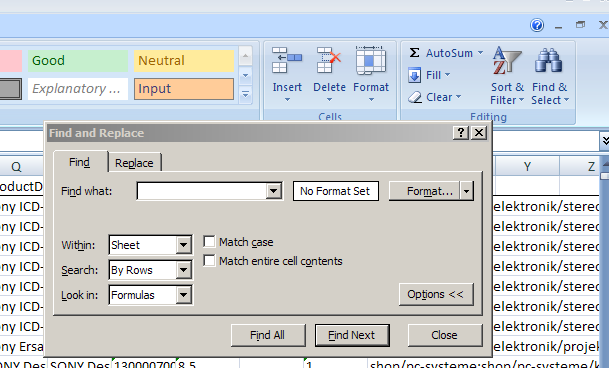The image size is (609, 368).
Task: Open the Find what history dropdown
Action: [273, 191]
